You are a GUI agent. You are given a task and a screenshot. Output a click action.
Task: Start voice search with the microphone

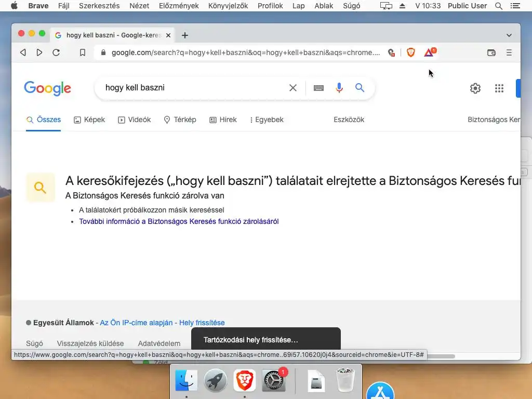tap(339, 88)
